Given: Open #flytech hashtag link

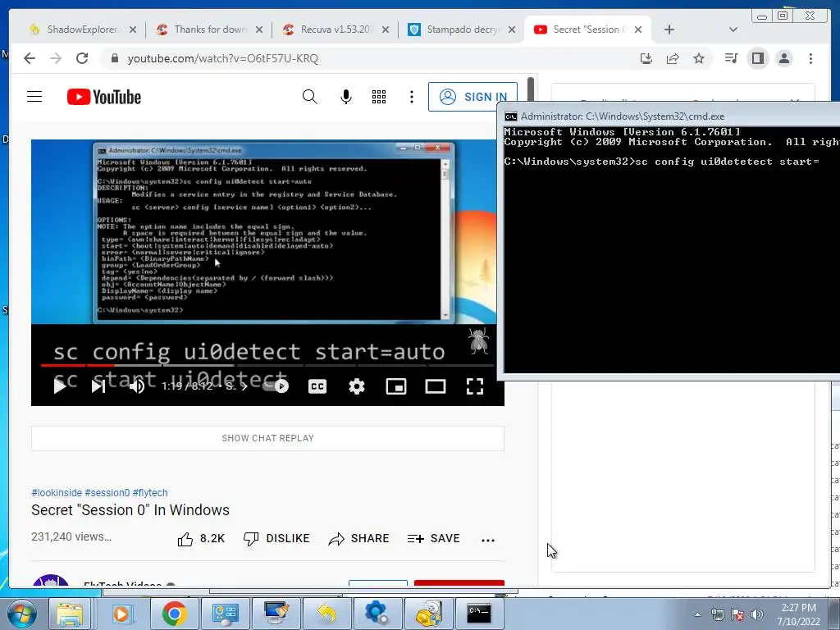Looking at the screenshot, I should point(150,493).
